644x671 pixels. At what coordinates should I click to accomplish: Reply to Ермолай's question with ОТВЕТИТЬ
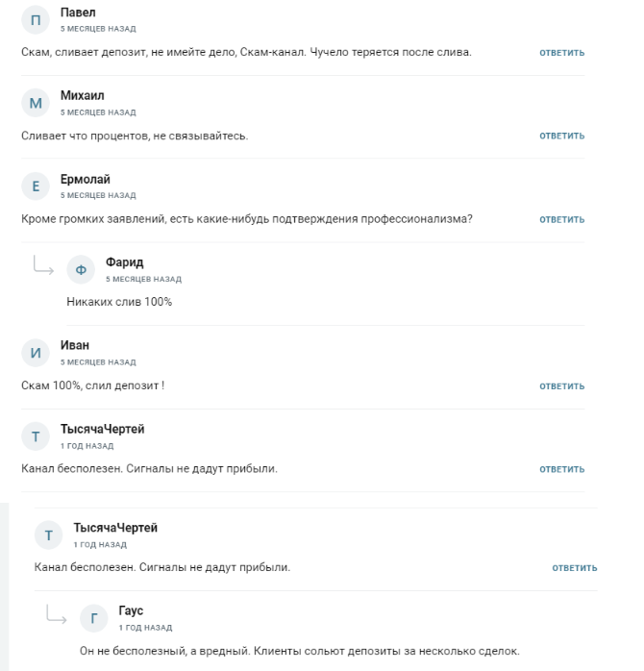(x=561, y=219)
